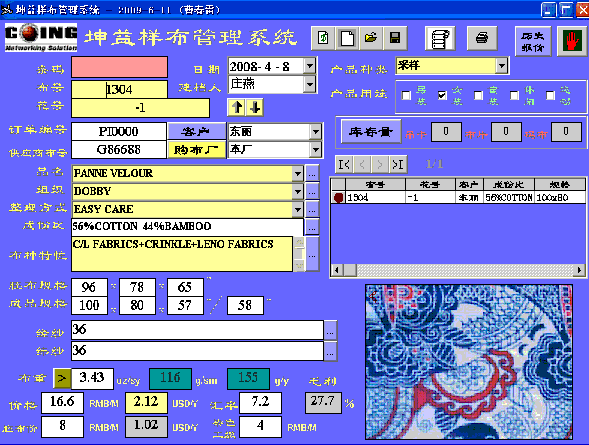
Task: Click the price field 16.6 RMB/M
Action: pyautogui.click(x=62, y=402)
